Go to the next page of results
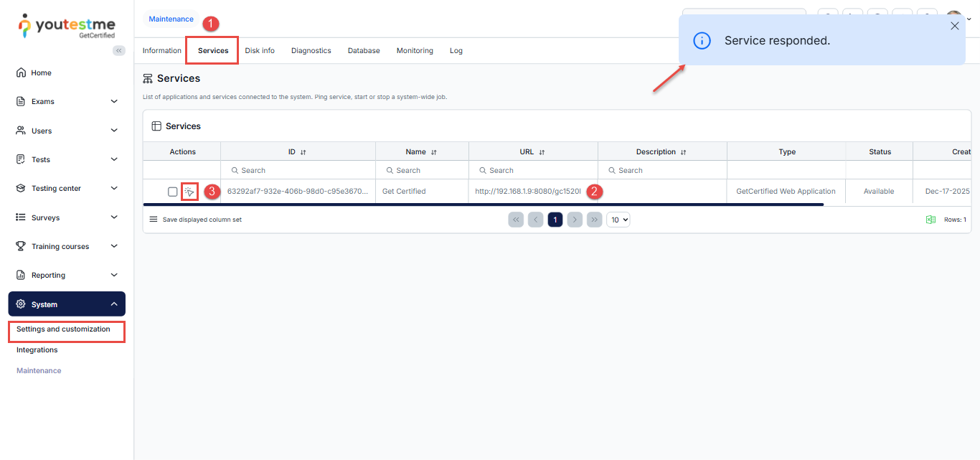The width and height of the screenshot is (980, 460). coord(575,220)
